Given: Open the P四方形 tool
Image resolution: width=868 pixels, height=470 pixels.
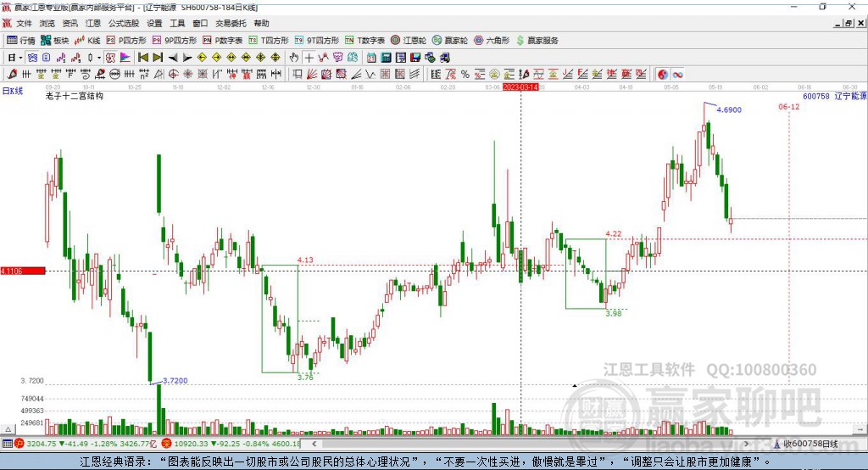Looking at the screenshot, I should (x=126, y=41).
